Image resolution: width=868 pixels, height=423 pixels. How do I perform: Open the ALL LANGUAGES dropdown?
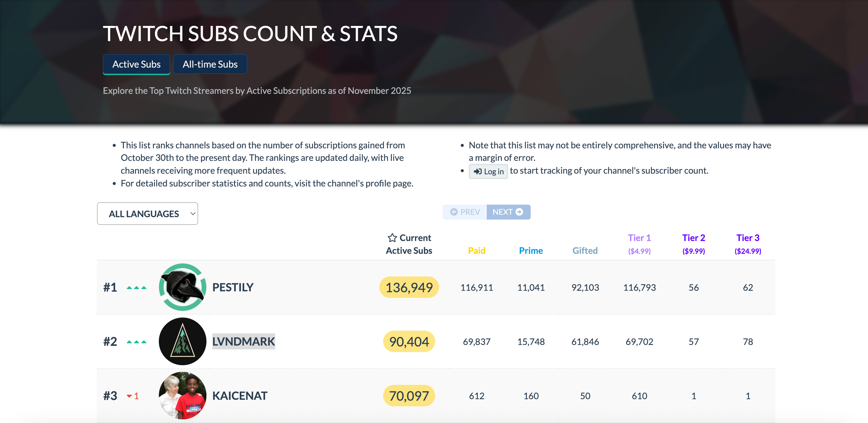click(148, 214)
